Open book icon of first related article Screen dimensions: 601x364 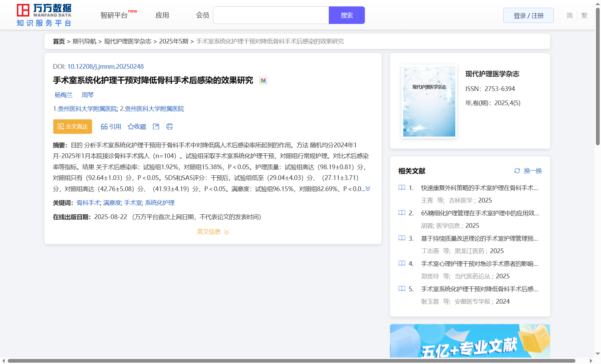coord(402,188)
